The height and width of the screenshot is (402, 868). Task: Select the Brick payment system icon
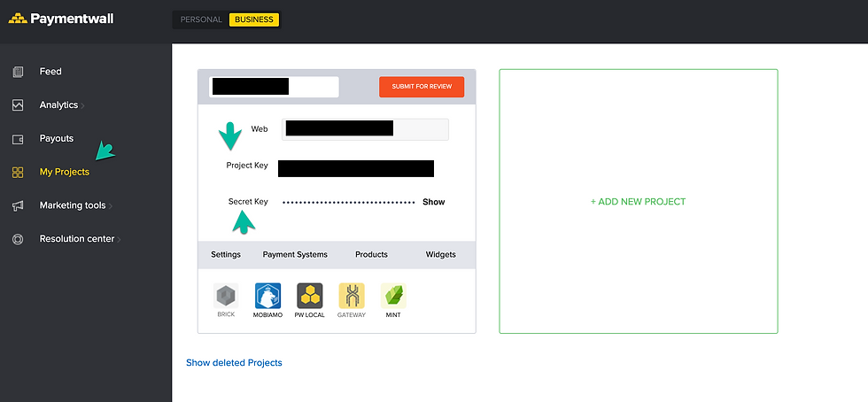point(226,296)
